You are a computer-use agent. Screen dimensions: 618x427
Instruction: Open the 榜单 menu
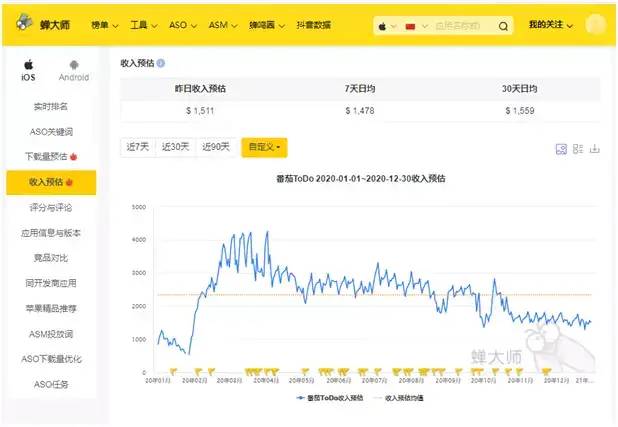pyautogui.click(x=104, y=25)
